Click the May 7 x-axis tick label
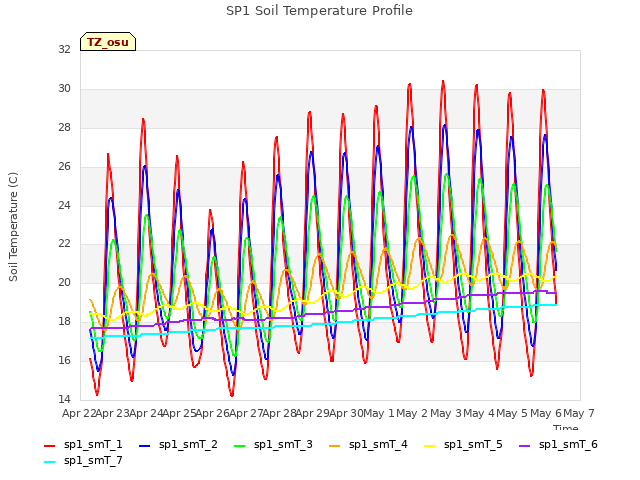The image size is (640, 480). click(x=579, y=413)
